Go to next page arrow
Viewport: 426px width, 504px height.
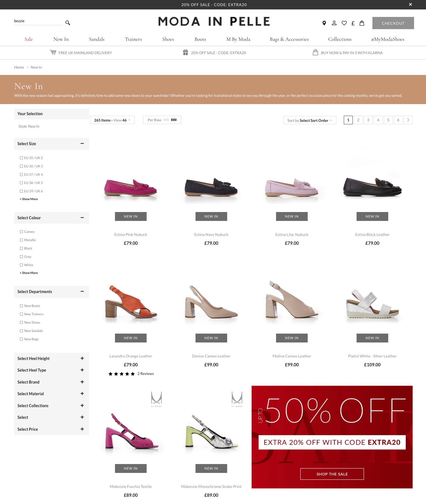(x=408, y=120)
